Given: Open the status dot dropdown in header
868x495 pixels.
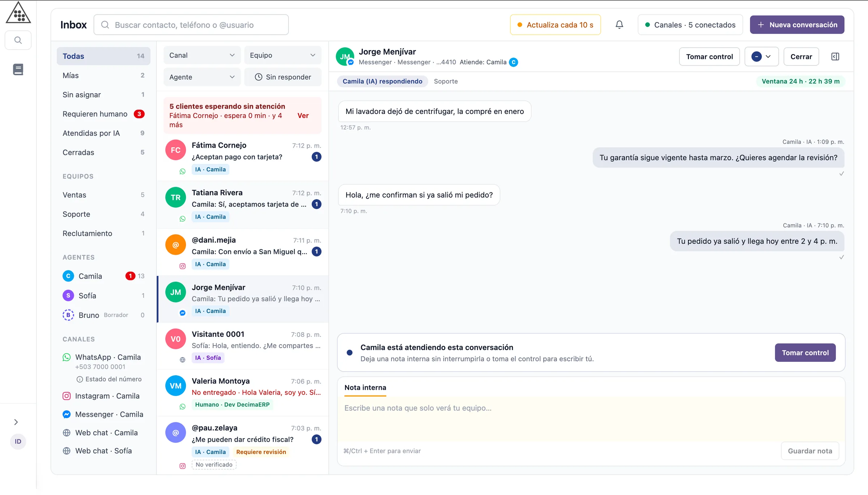Looking at the screenshot, I should (x=761, y=56).
